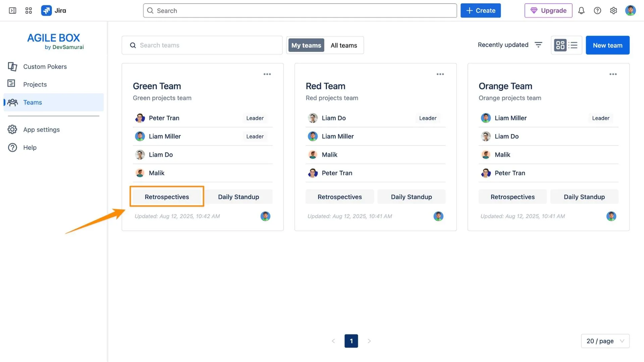Open the help question mark icon
The width and height of the screenshot is (644, 362).
597,10
